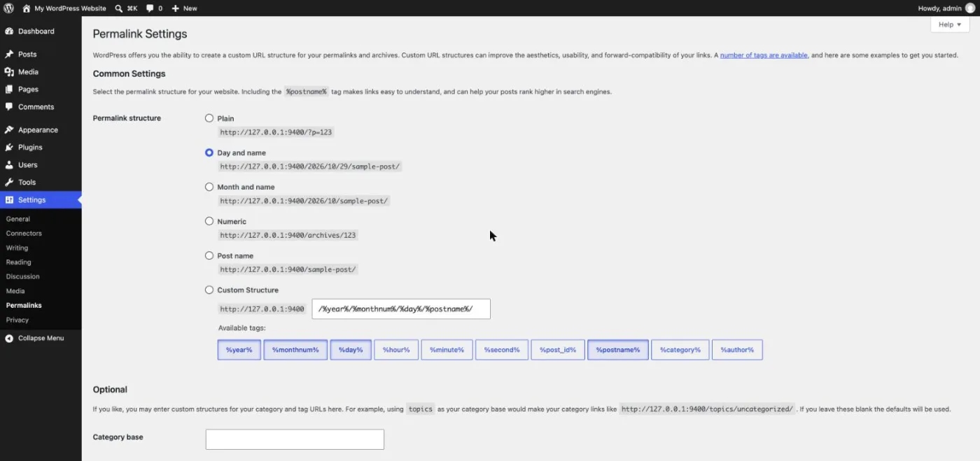Click the My WordPress Website site name
Viewport: 980px width, 461px height.
tap(71, 8)
